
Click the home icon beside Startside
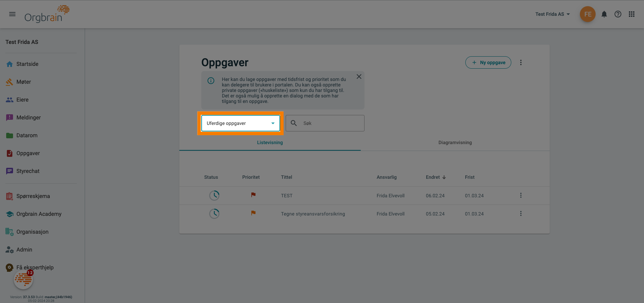click(10, 64)
